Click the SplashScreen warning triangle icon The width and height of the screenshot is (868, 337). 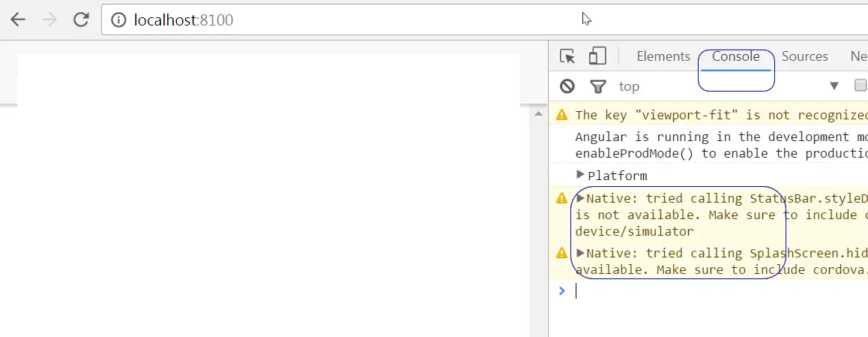(x=562, y=253)
